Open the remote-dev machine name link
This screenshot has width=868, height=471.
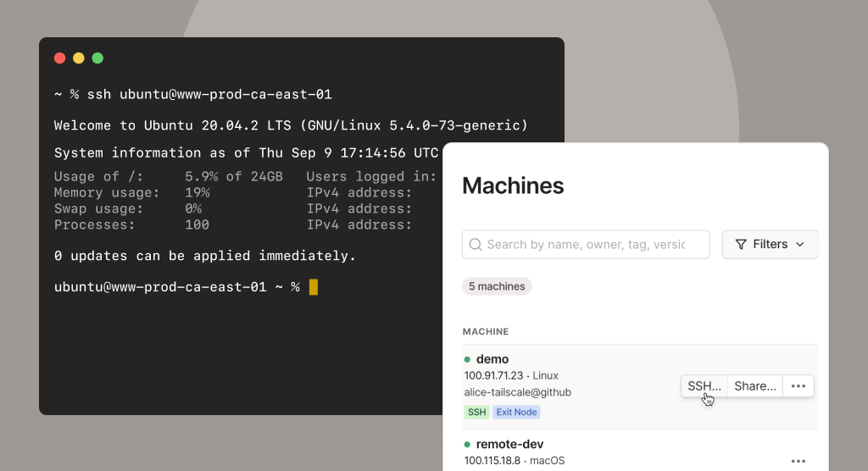[509, 444]
